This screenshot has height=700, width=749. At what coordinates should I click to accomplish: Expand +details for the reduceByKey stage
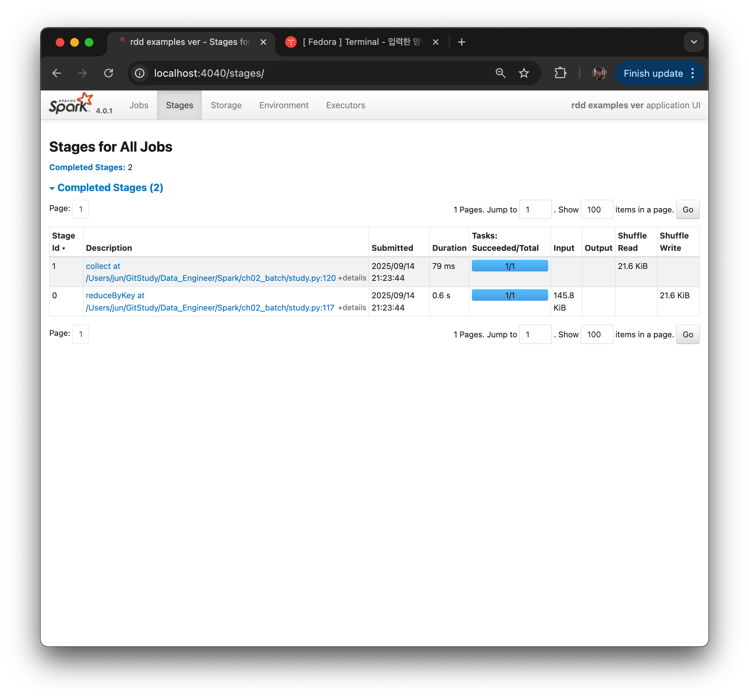[x=352, y=307]
